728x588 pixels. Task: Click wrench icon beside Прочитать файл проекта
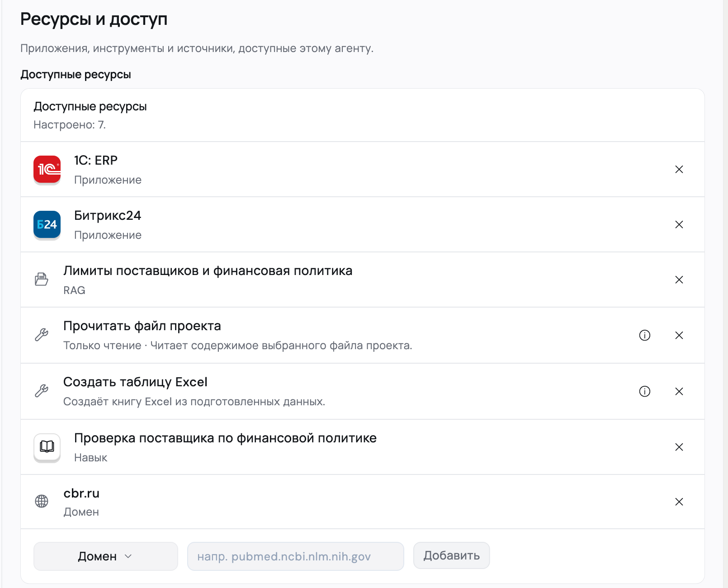click(42, 335)
